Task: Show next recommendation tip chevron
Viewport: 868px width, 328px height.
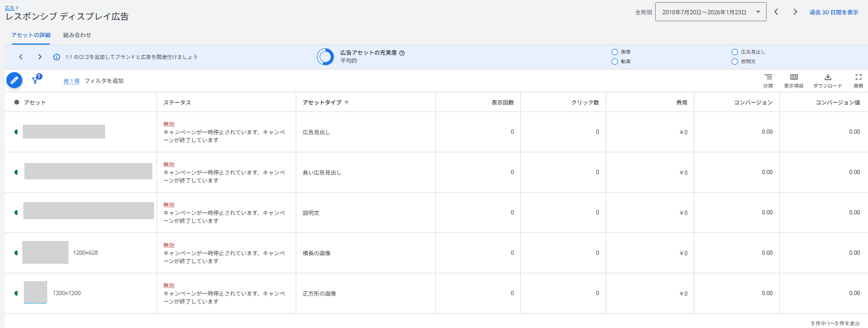Action: (40, 57)
